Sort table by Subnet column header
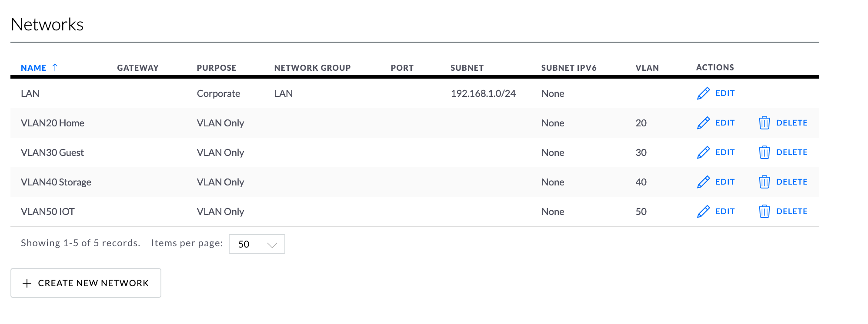Screen dimensions: 868x324 467,68
